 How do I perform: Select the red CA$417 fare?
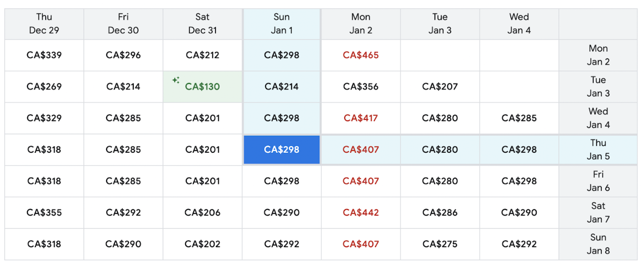click(x=361, y=118)
